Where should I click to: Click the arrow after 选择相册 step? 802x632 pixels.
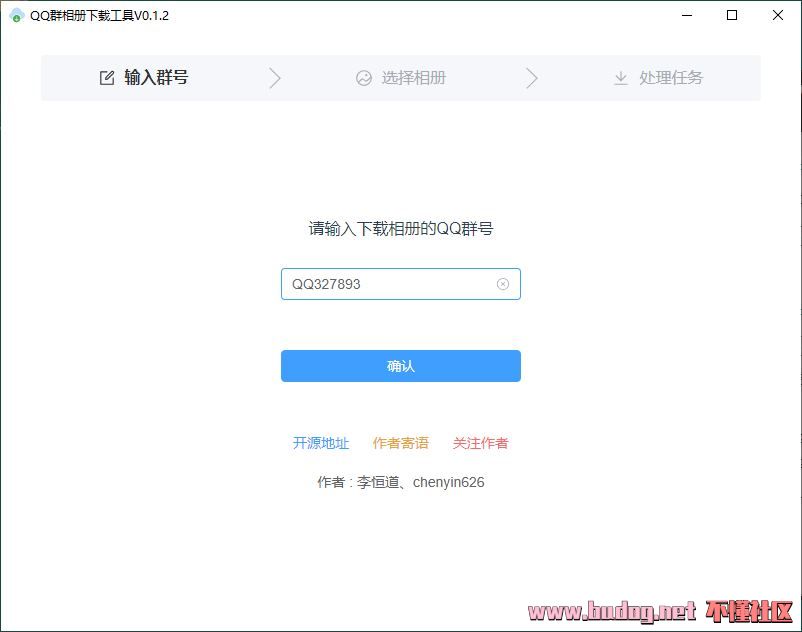pyautogui.click(x=532, y=78)
